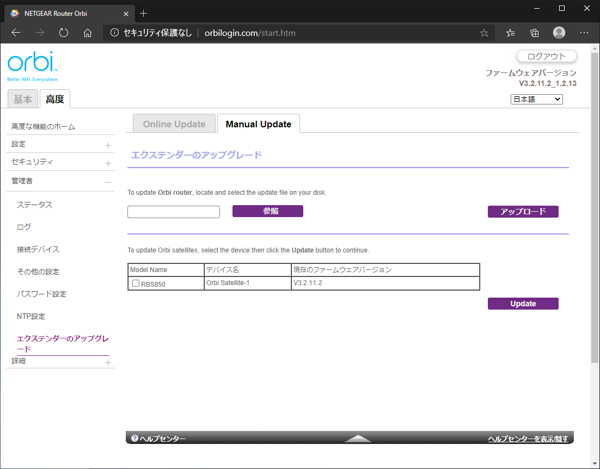Click the アップロード button

(x=523, y=212)
